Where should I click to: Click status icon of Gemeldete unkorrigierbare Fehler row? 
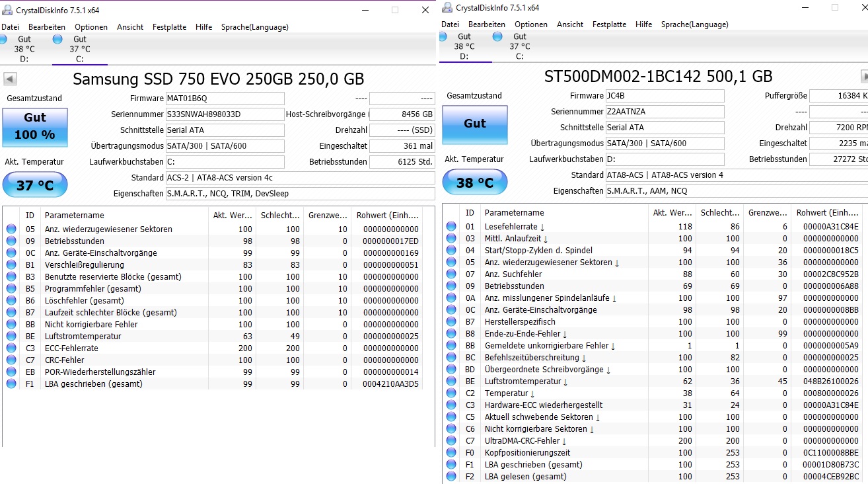coord(451,346)
